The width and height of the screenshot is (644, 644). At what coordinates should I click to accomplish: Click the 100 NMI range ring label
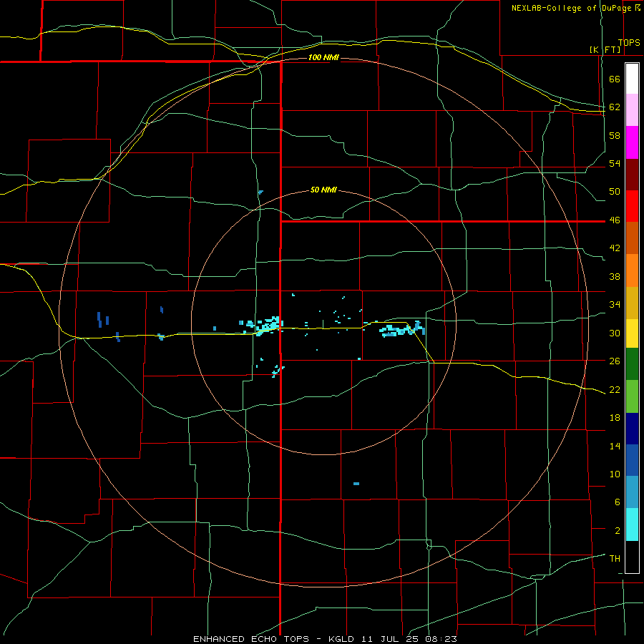coord(323,57)
